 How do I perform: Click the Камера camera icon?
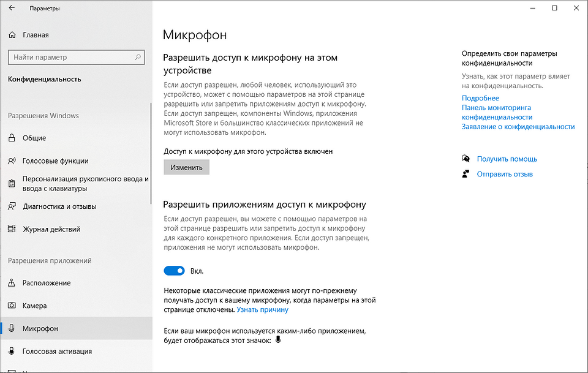(x=12, y=306)
